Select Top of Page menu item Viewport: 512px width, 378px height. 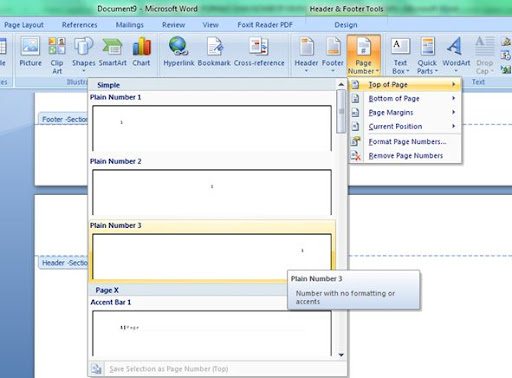(405, 85)
